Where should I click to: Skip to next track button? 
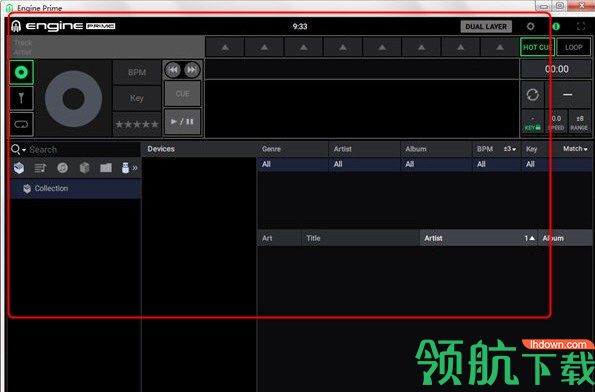click(192, 70)
